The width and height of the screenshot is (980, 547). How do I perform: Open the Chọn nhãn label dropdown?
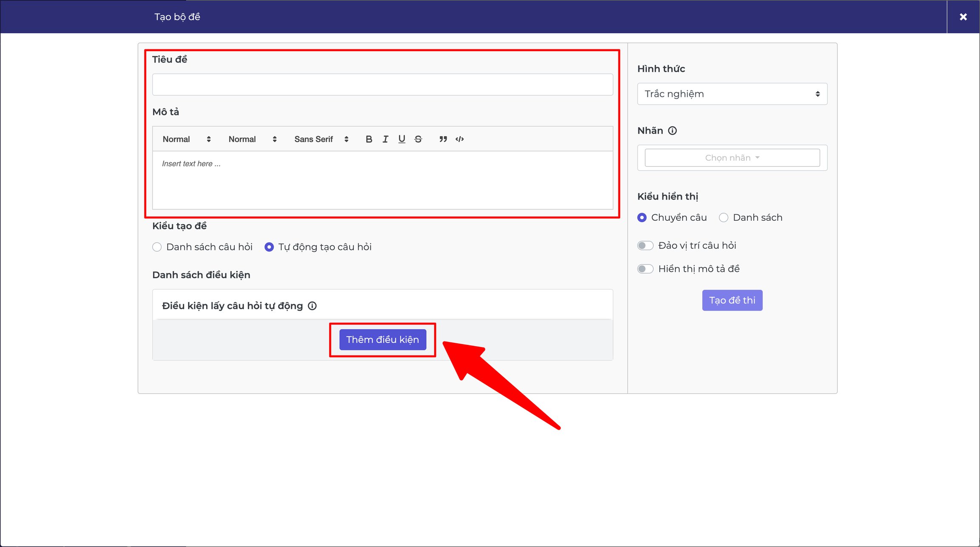732,158
